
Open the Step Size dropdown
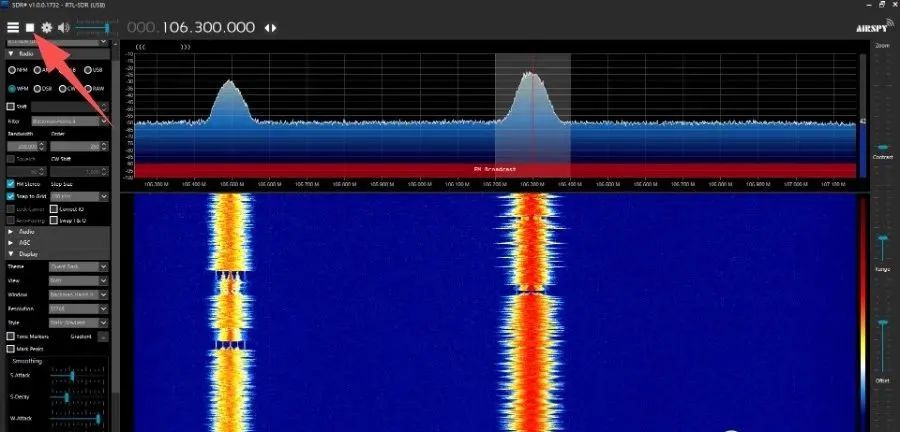click(79, 196)
